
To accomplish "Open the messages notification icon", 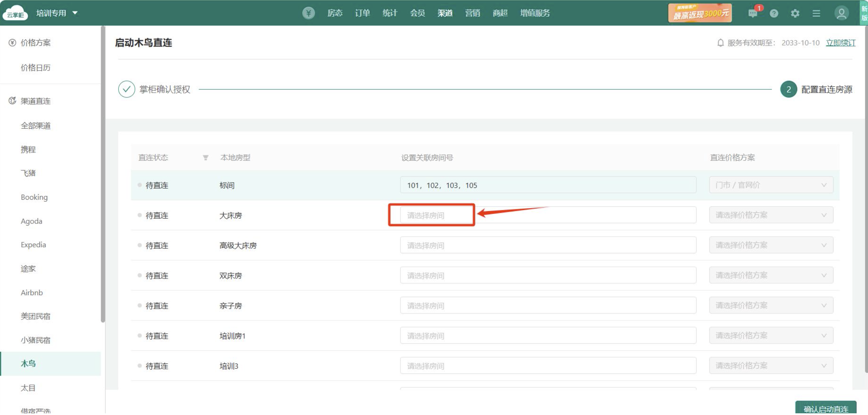I will [x=752, y=13].
